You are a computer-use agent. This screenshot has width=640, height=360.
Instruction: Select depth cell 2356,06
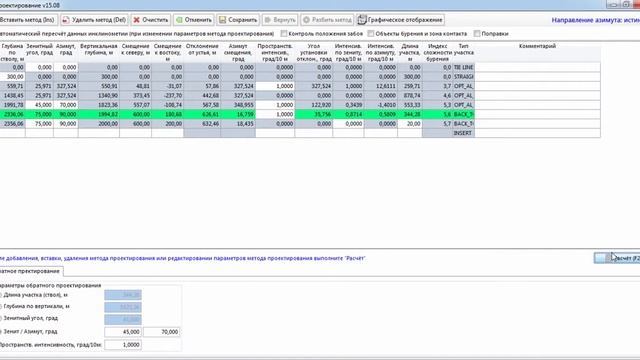13,124
